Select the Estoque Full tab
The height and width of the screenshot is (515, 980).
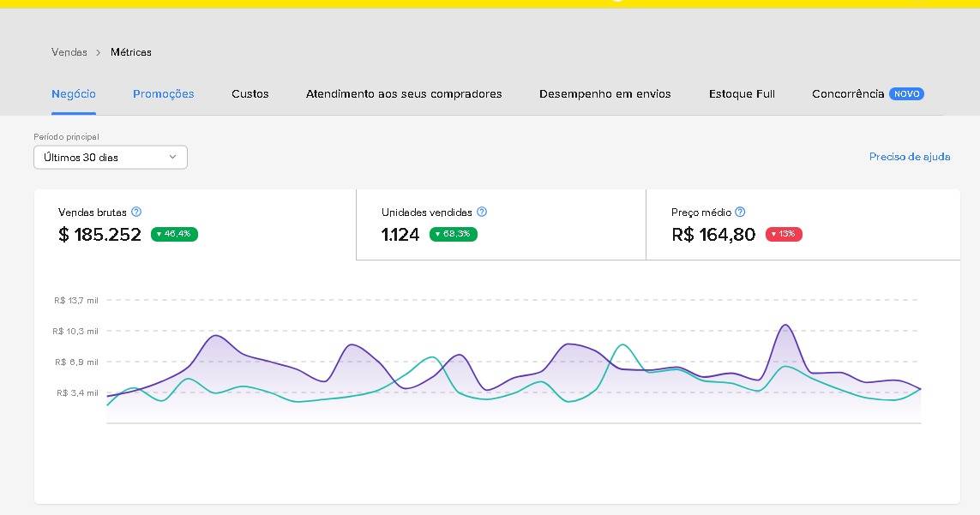click(x=742, y=94)
